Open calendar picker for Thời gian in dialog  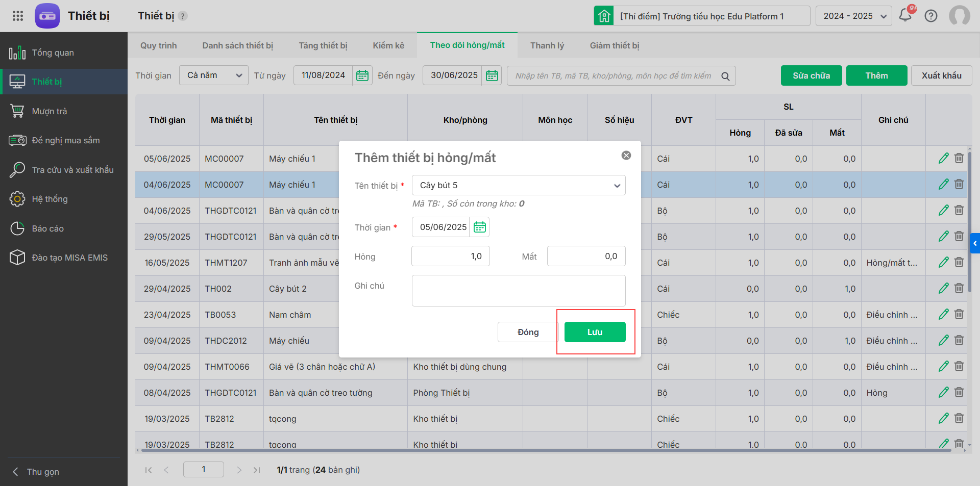click(480, 227)
